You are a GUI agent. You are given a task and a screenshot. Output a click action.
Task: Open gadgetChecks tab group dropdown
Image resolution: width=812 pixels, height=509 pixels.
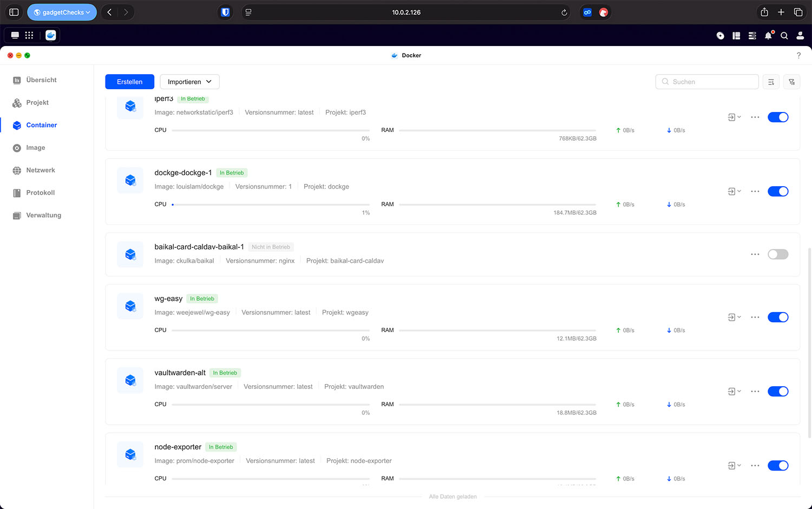(x=62, y=12)
